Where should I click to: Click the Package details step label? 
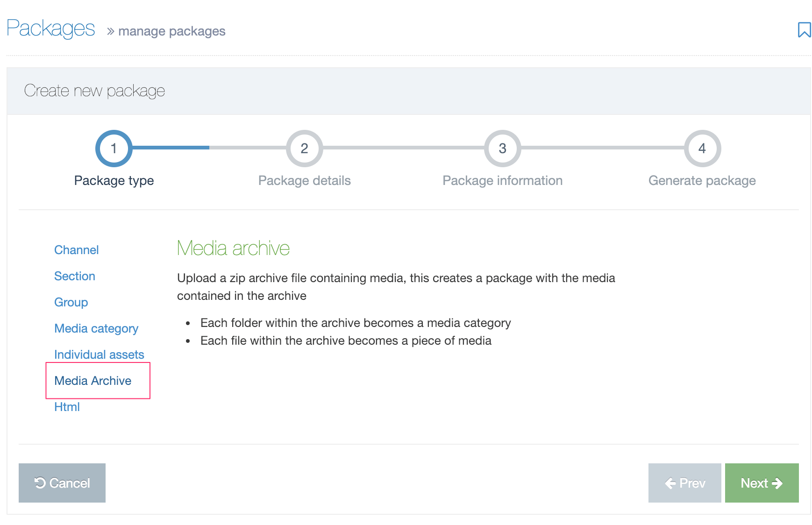304,181
